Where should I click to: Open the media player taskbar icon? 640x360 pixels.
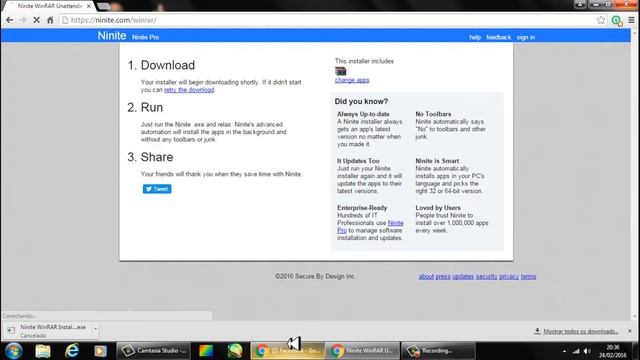pos(100,351)
